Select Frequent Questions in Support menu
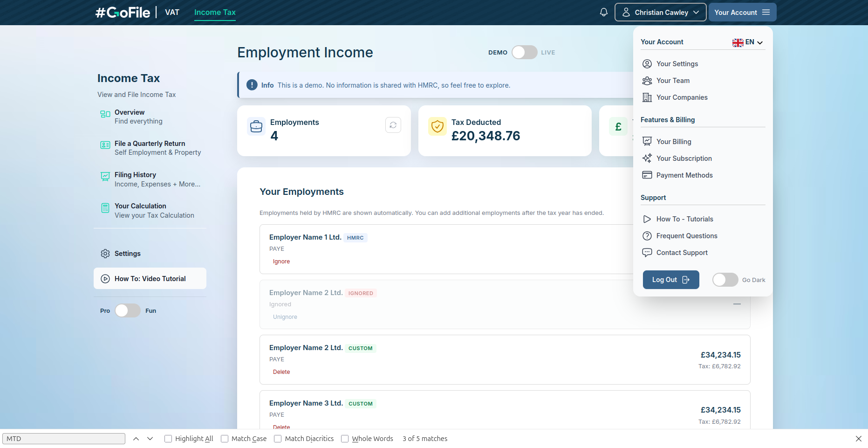 [687, 236]
